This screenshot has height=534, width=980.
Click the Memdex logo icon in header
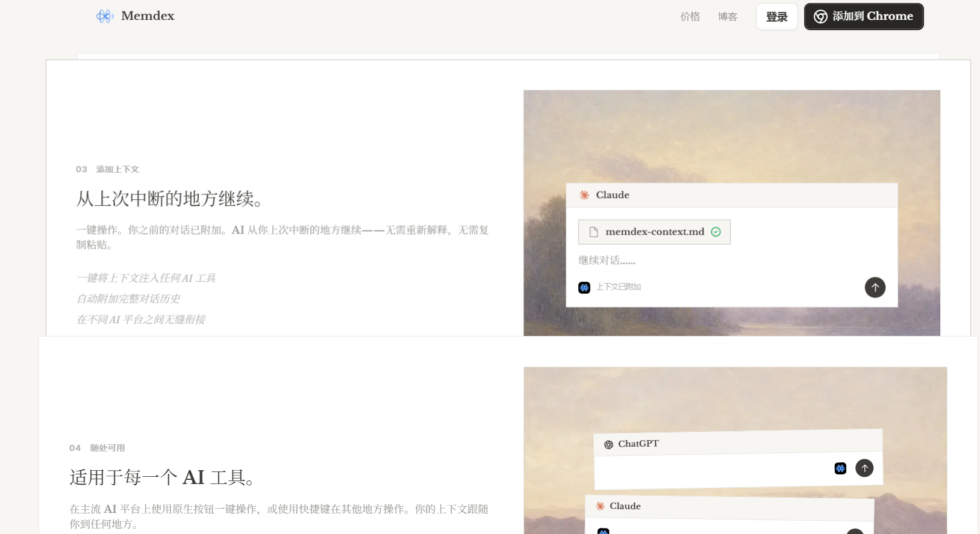(x=105, y=16)
